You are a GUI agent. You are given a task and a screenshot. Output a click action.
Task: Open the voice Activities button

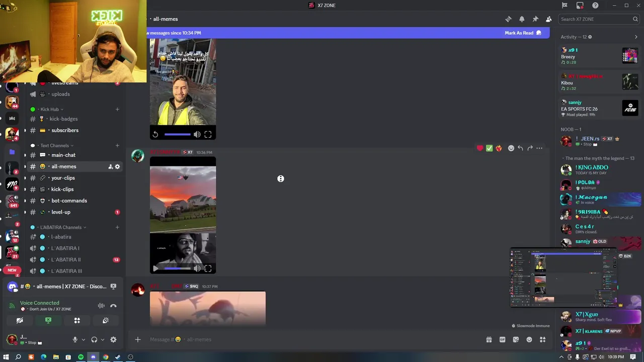point(77,320)
